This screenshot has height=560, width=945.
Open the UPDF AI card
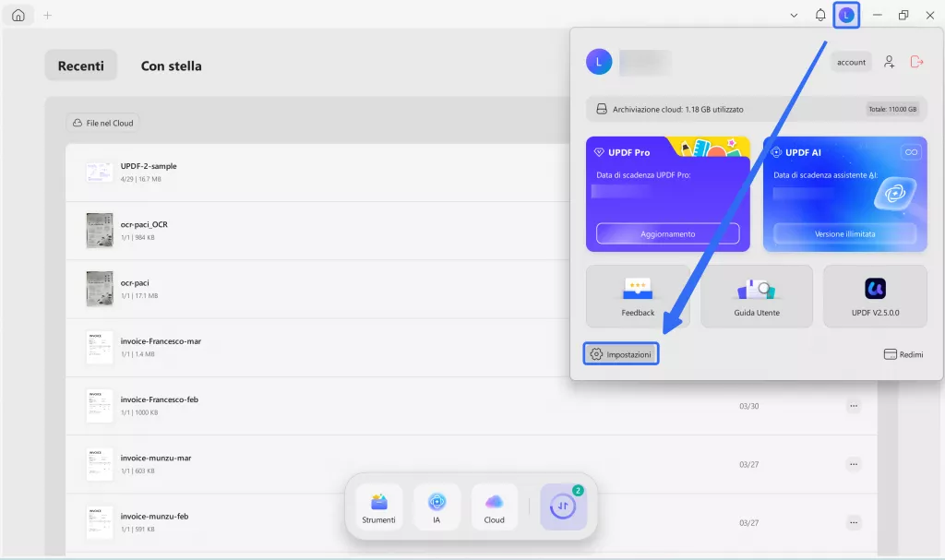[x=845, y=194]
